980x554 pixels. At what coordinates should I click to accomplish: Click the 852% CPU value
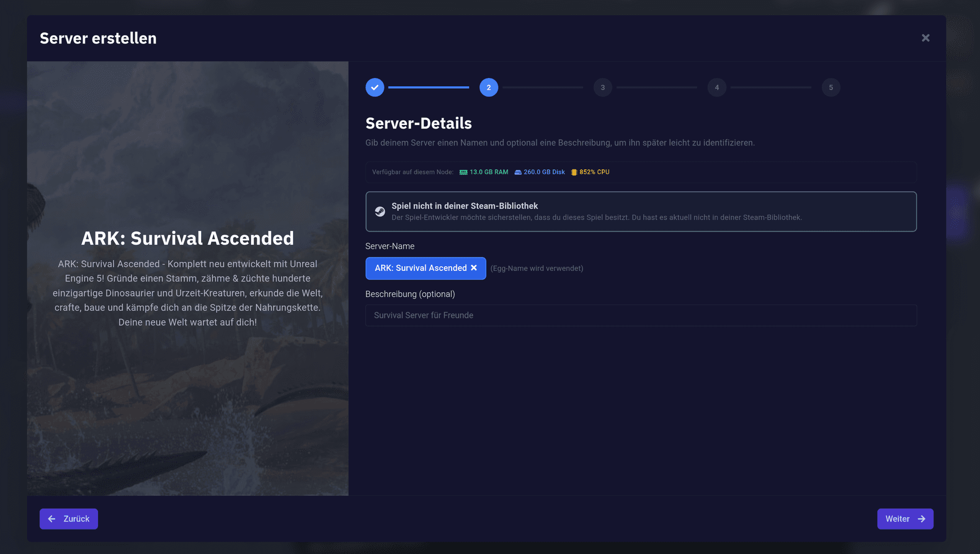click(595, 172)
